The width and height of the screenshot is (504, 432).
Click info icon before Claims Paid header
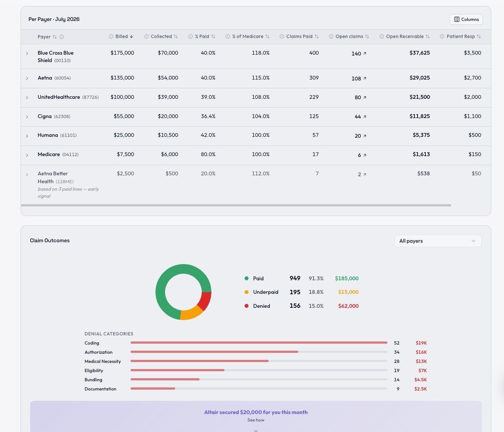[x=282, y=36]
